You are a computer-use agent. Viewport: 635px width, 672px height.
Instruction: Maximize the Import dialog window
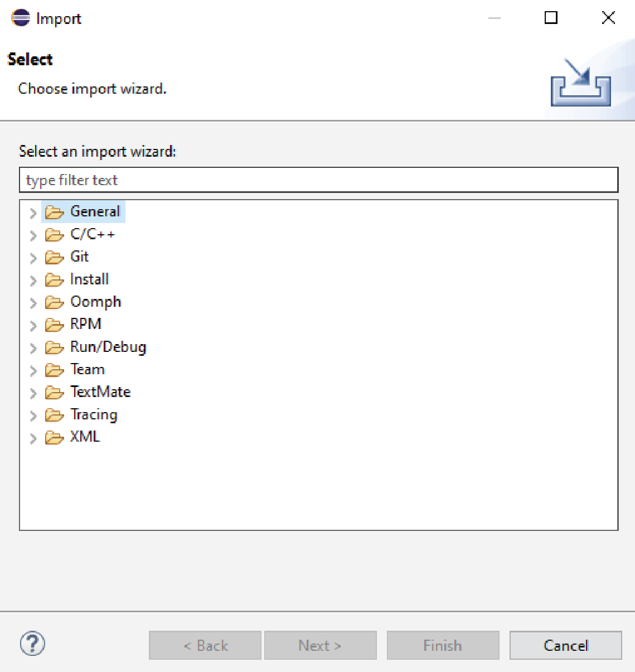pos(551,18)
